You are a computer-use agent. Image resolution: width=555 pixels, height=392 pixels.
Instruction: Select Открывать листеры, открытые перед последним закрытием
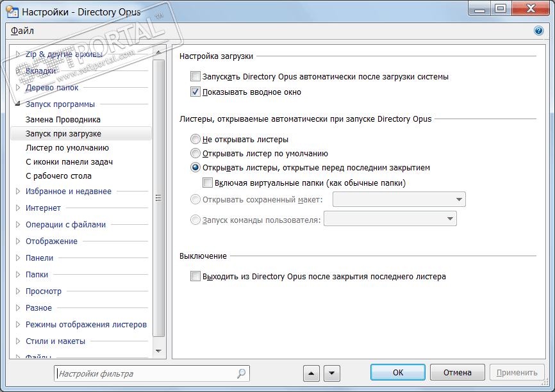click(x=195, y=167)
